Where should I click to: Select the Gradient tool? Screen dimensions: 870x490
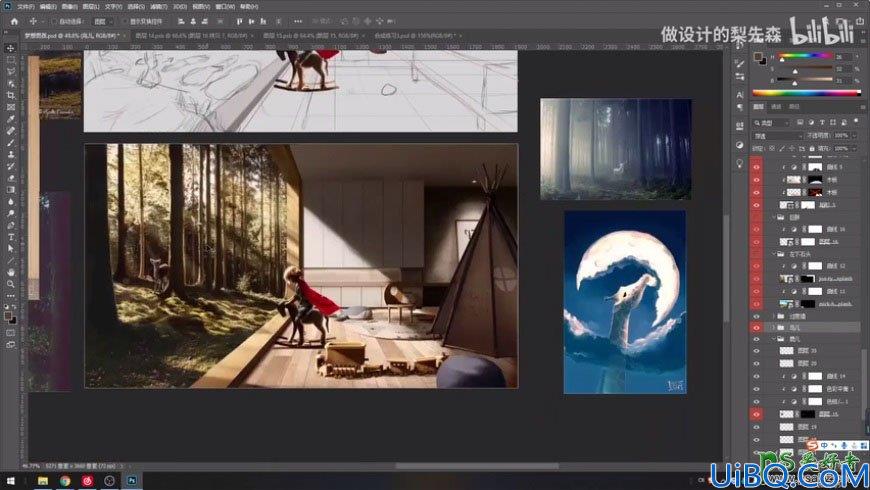tap(11, 190)
